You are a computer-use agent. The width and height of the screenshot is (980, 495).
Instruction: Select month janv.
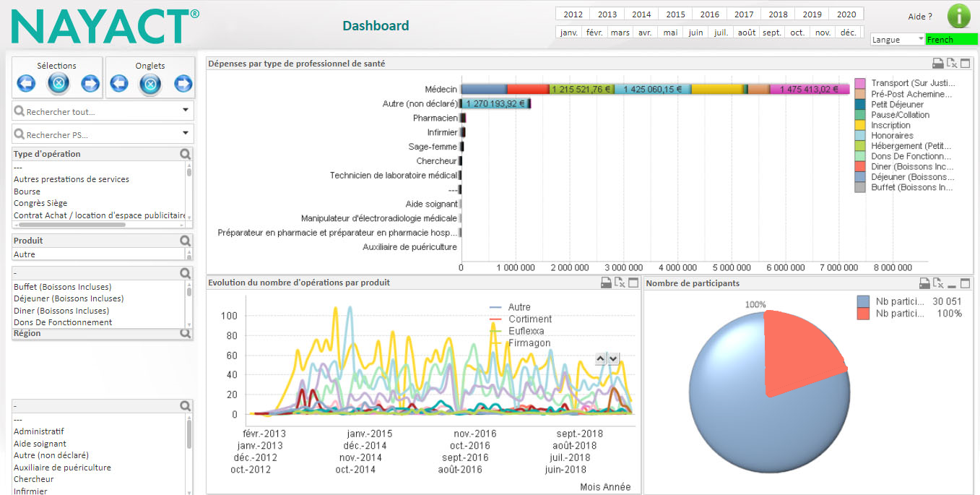pyautogui.click(x=569, y=33)
